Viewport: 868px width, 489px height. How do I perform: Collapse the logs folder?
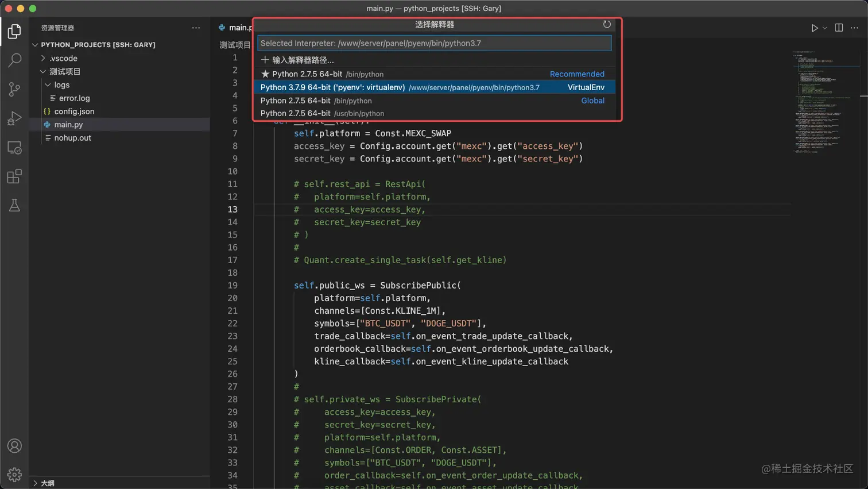(x=48, y=85)
